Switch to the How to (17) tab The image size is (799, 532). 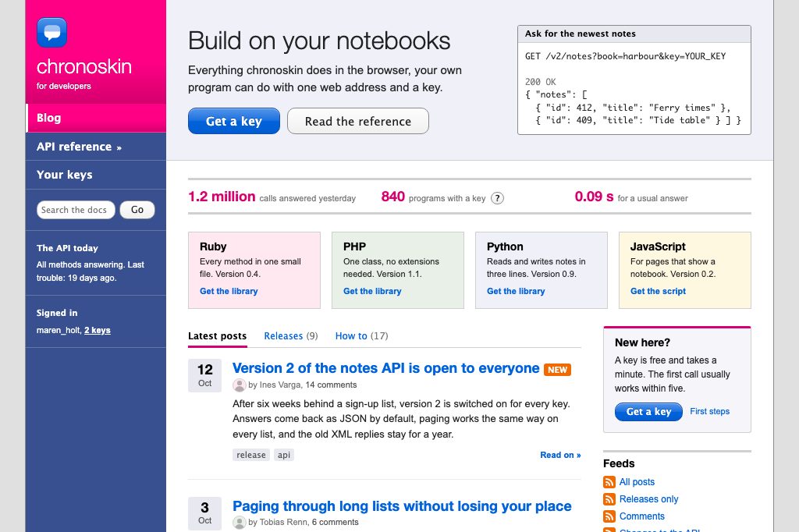[x=361, y=335]
